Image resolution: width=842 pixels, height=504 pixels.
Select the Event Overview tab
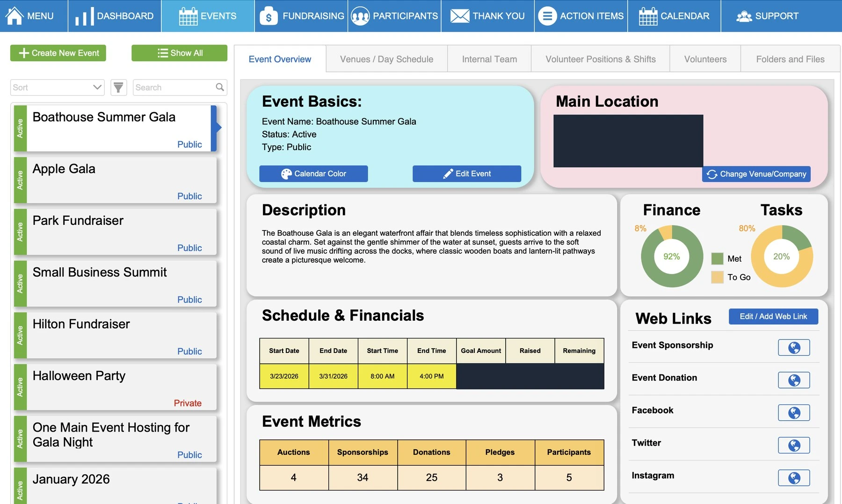[280, 59]
